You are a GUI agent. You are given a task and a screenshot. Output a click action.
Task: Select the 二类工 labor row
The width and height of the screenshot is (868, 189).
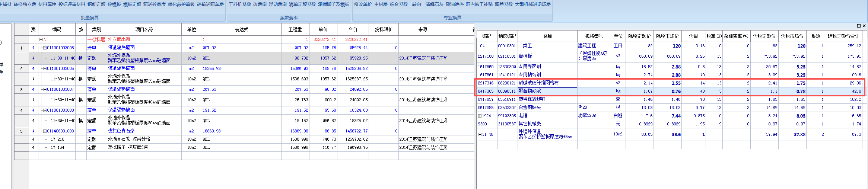coord(671,46)
